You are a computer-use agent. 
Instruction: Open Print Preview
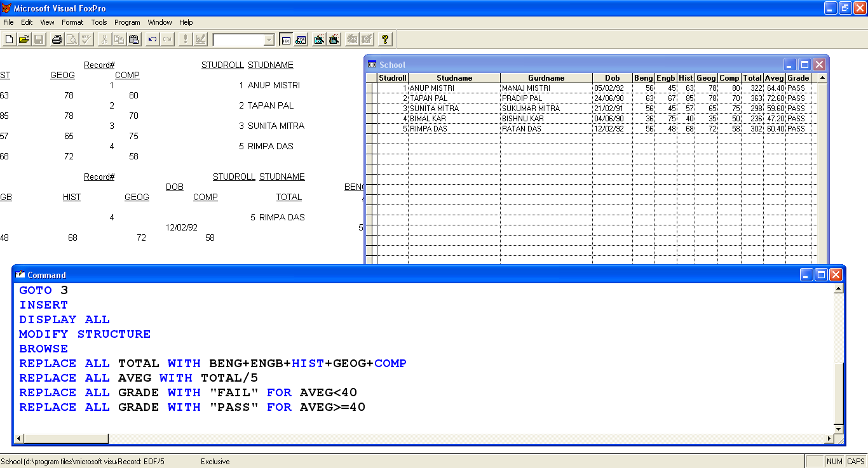tap(71, 39)
